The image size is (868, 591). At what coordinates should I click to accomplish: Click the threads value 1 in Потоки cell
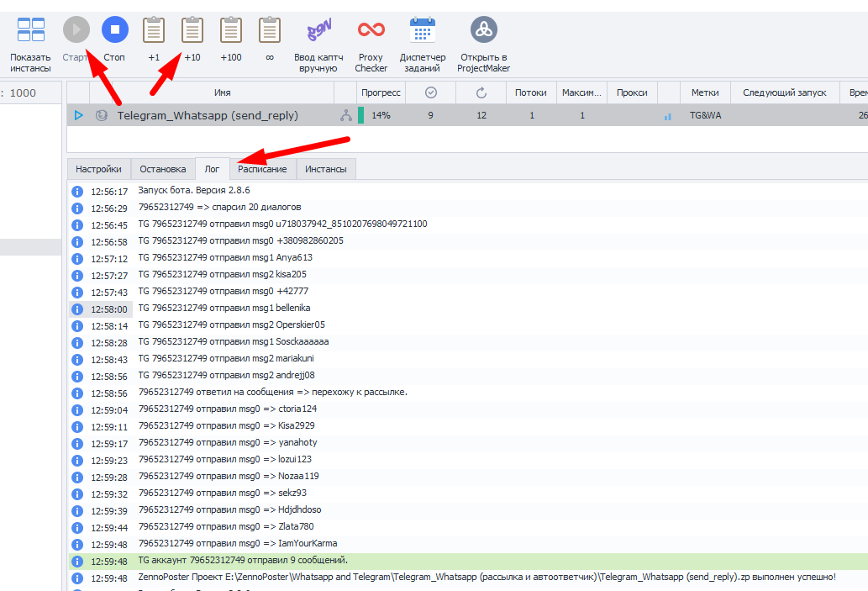[532, 115]
